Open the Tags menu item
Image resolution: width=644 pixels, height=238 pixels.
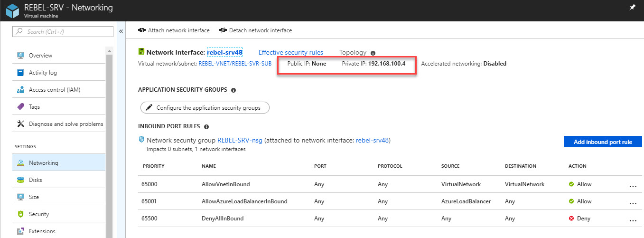(59, 107)
